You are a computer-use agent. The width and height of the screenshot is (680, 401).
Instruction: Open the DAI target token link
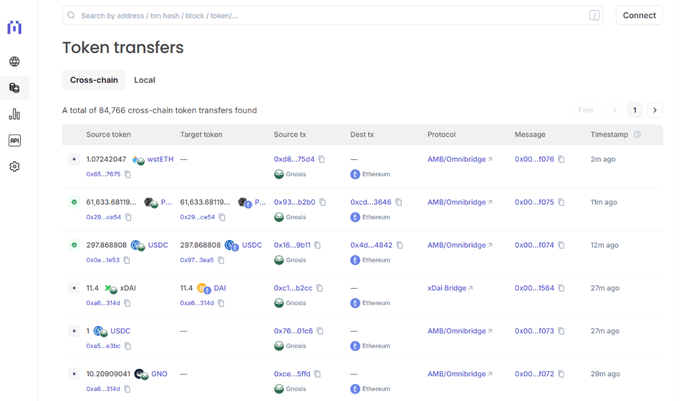point(220,288)
